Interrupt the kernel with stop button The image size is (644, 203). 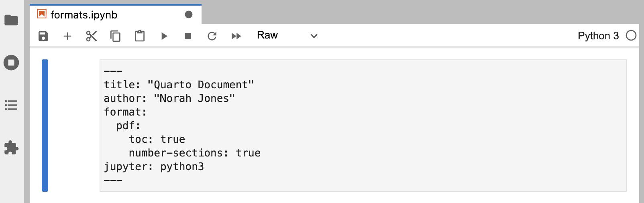pos(188,36)
